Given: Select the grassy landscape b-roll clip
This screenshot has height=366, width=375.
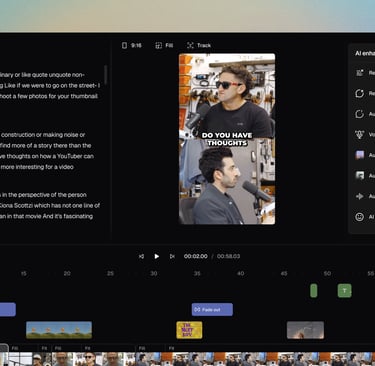Looking at the screenshot, I should 59,330.
